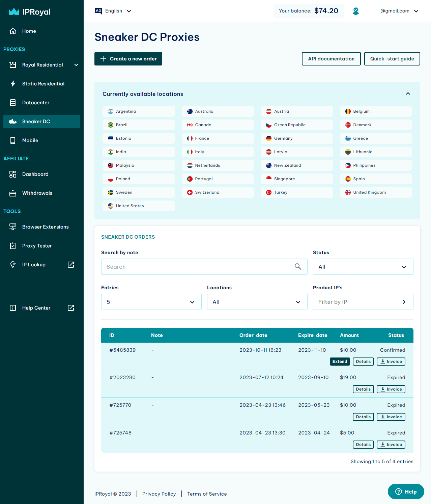
Task: Open the Mobile proxies page
Action: click(42, 140)
